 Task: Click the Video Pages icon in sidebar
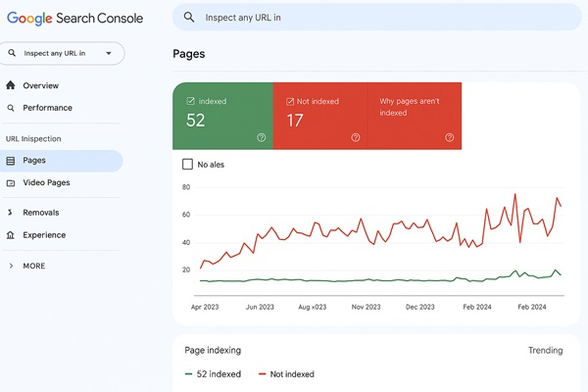click(x=11, y=183)
